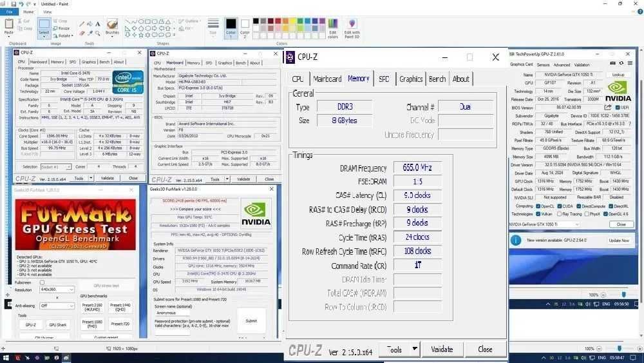The height and width of the screenshot is (363, 644).
Task: Click the BIOS share/export icon in GPU-Z
Action: pyautogui.click(x=607, y=107)
